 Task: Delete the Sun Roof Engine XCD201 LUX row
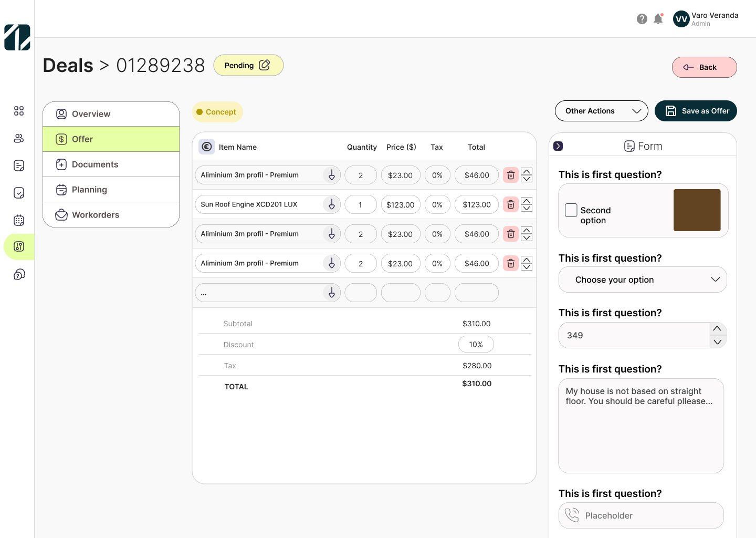click(510, 204)
